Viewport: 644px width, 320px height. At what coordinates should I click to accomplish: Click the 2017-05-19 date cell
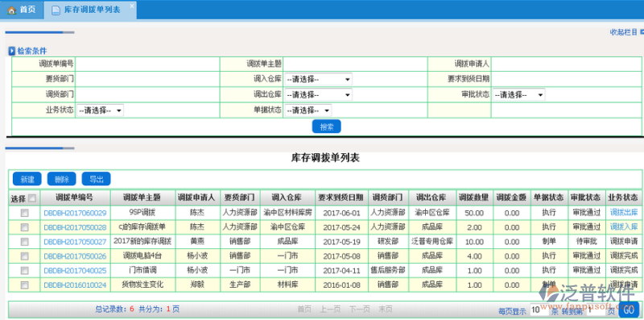[x=341, y=242]
